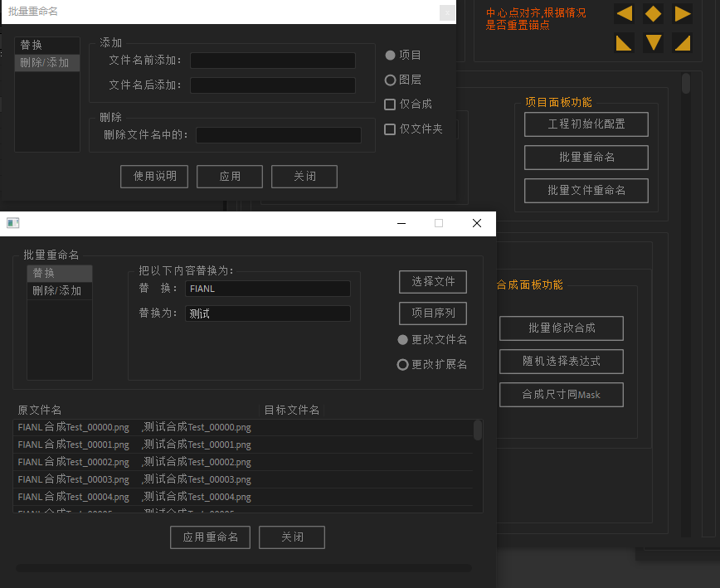Click the left-pointing anchor arrow icon
Viewport: 720px width, 588px height.
click(625, 13)
